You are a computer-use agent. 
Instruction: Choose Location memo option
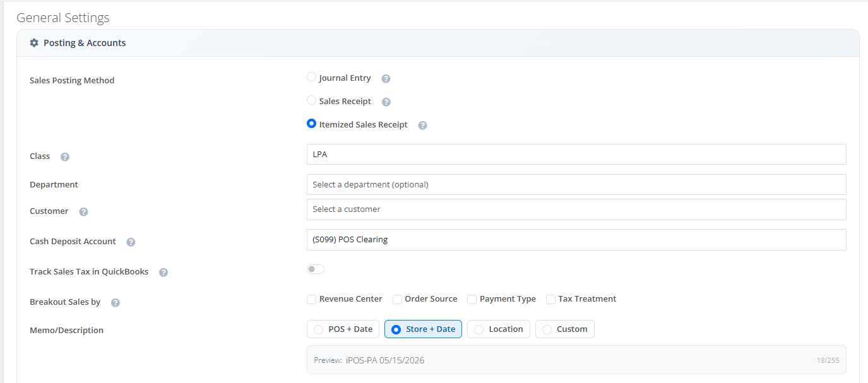[499, 329]
